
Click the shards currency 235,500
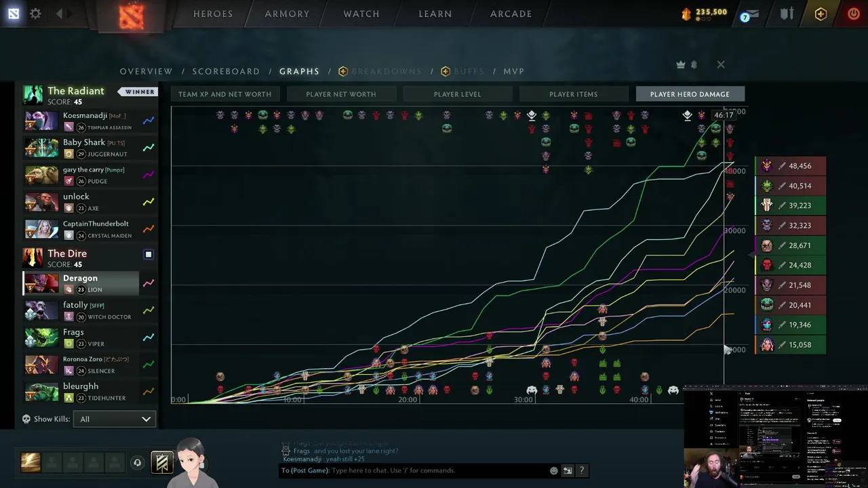coord(704,13)
